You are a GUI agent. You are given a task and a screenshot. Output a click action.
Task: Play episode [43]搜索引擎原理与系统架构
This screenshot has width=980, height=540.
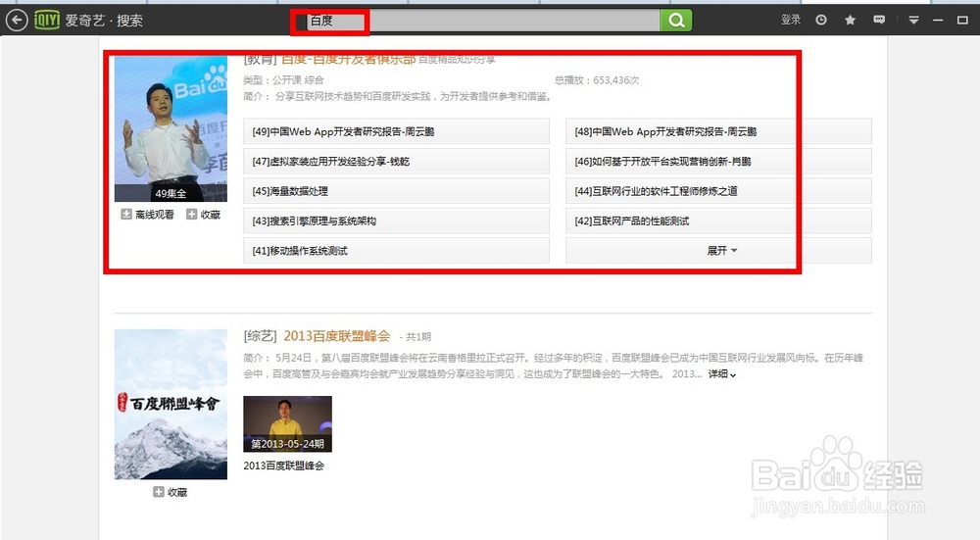(396, 221)
